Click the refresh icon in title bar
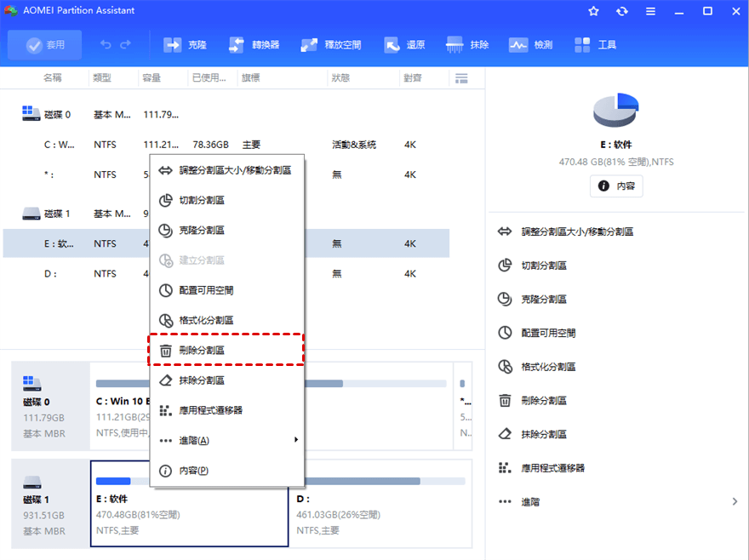Viewport: 749px width, 560px height. (622, 11)
